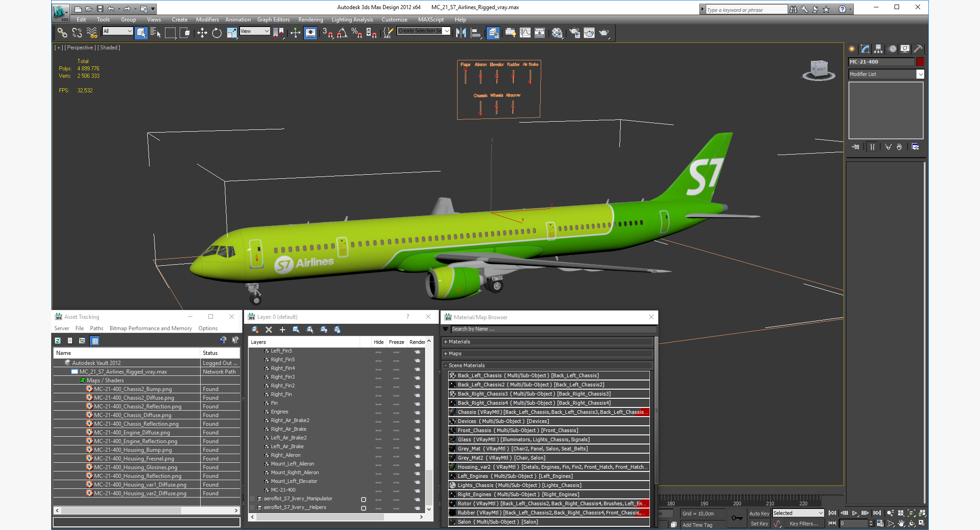The height and width of the screenshot is (530, 980).
Task: Select Glass VRayMtl scene material
Action: click(x=549, y=439)
